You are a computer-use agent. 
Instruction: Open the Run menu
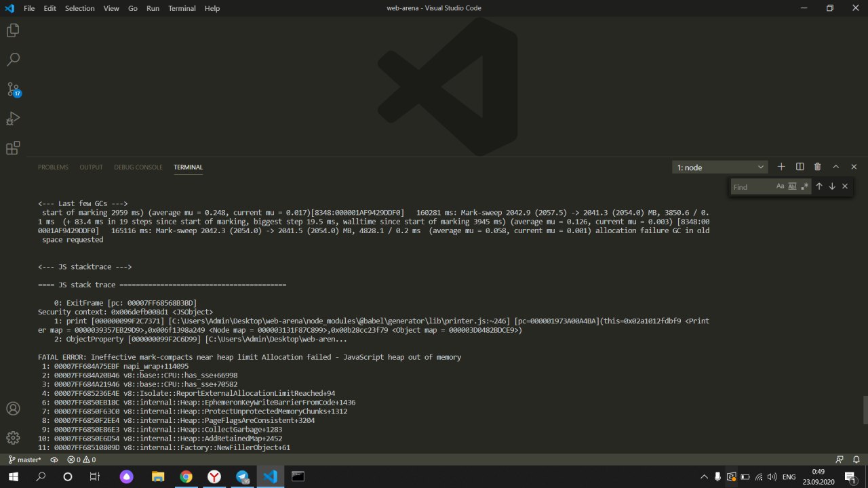[x=153, y=8]
